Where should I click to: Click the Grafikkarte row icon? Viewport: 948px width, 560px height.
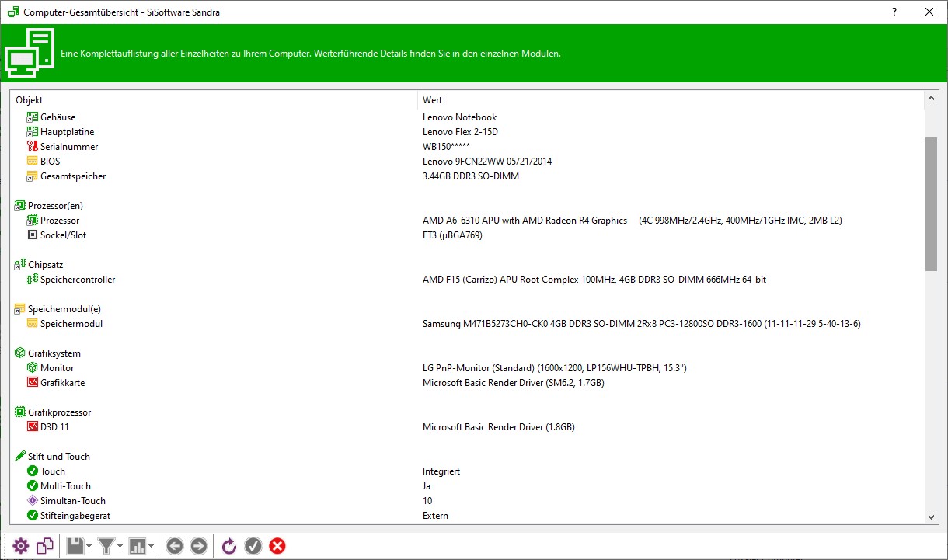[x=32, y=383]
